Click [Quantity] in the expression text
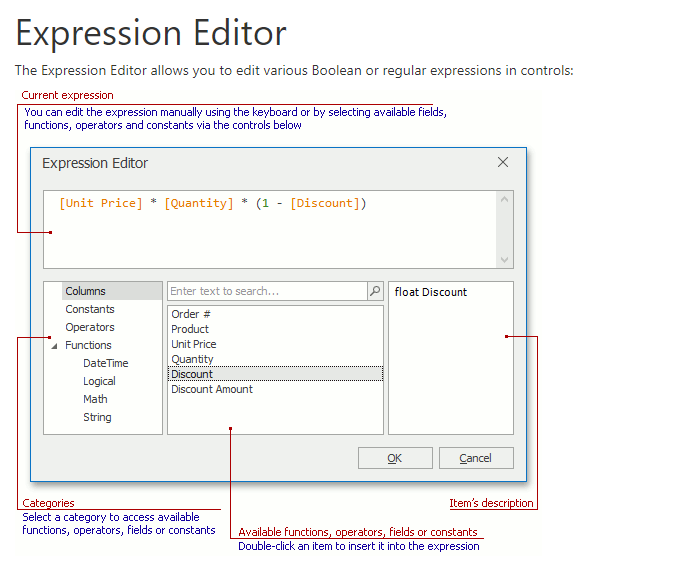 click(x=199, y=203)
